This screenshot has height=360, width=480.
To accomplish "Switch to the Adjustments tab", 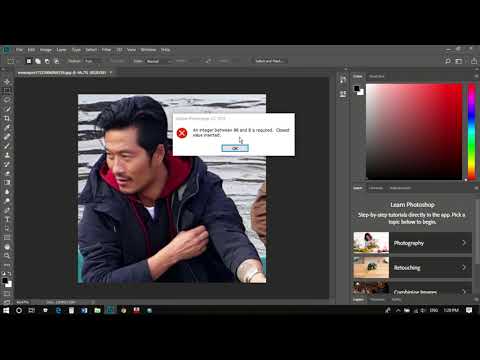I will click(400, 188).
